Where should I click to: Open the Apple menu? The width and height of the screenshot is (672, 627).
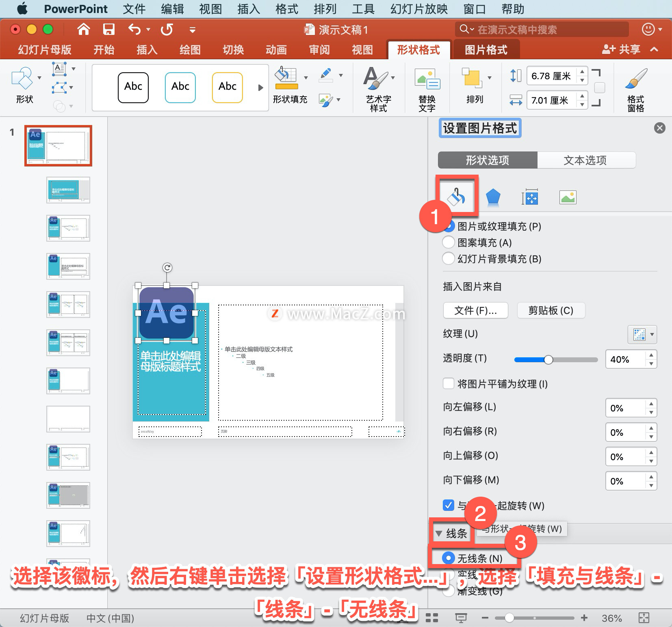[22, 9]
